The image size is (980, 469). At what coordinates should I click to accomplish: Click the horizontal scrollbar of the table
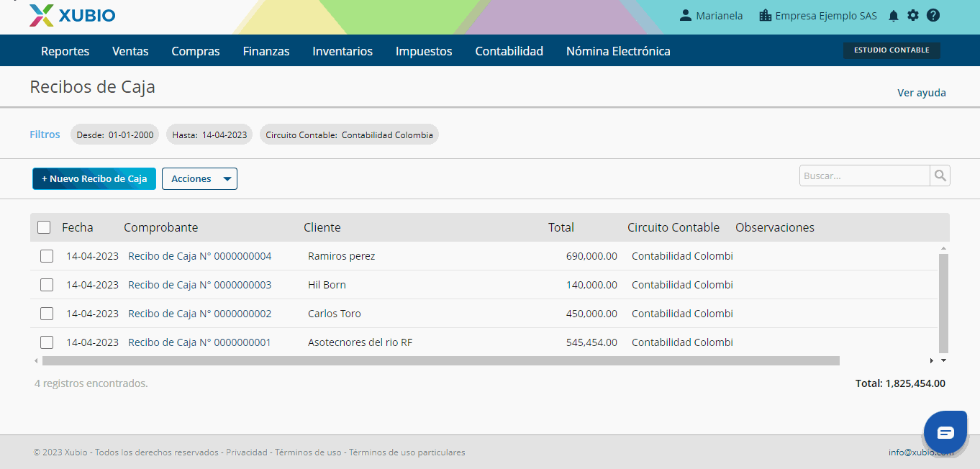(x=440, y=360)
